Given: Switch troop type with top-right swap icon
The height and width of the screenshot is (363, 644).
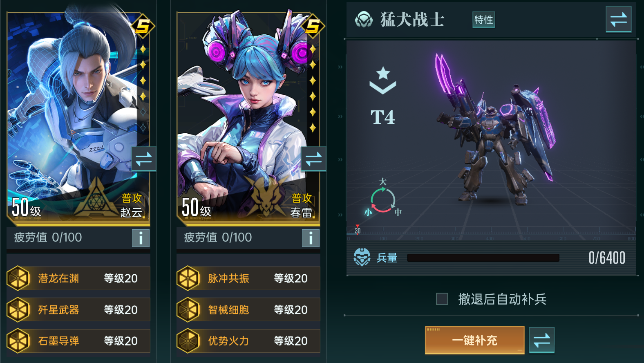Looking at the screenshot, I should [x=618, y=19].
